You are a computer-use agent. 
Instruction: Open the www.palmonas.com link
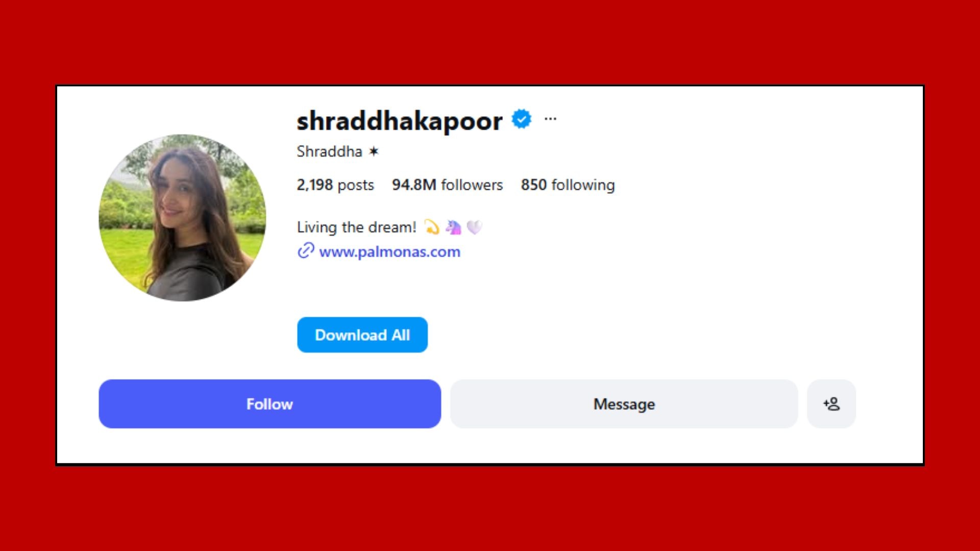tap(389, 252)
